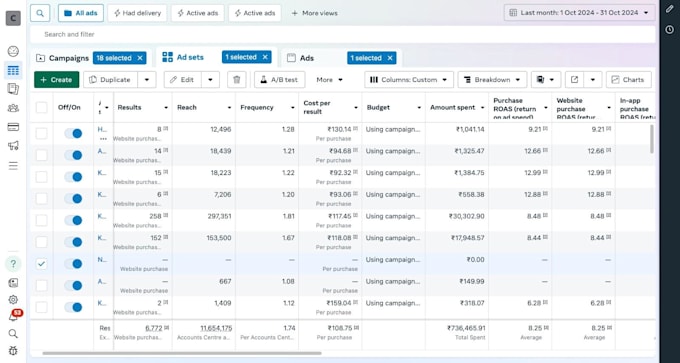Delete selected item with trash icon
Viewport: 680px width, 363px height.
tap(237, 80)
